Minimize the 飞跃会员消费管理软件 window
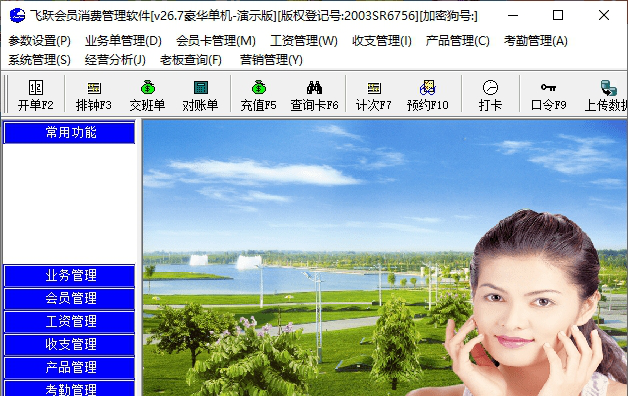This screenshot has width=628, height=411. (x=513, y=16)
